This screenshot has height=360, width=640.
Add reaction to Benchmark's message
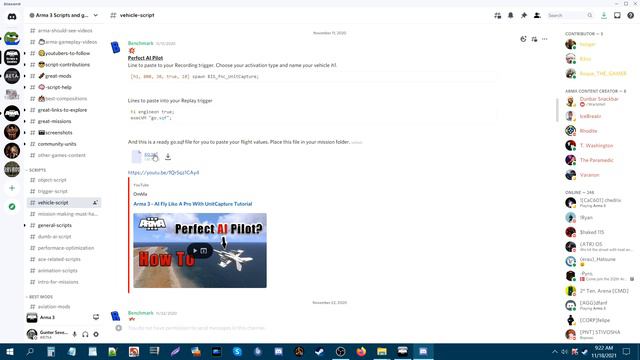523,39
